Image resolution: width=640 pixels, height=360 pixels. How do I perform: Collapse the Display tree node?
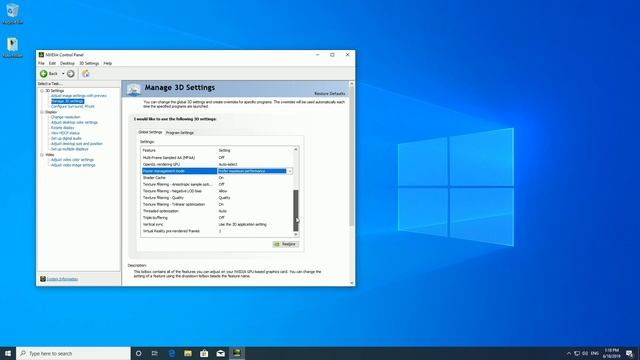(x=42, y=112)
